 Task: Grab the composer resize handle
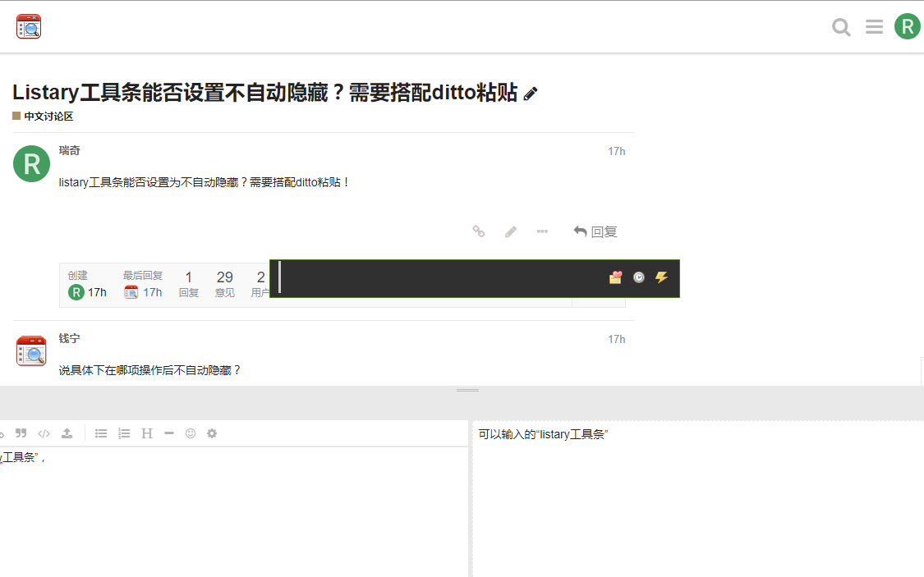tap(468, 391)
